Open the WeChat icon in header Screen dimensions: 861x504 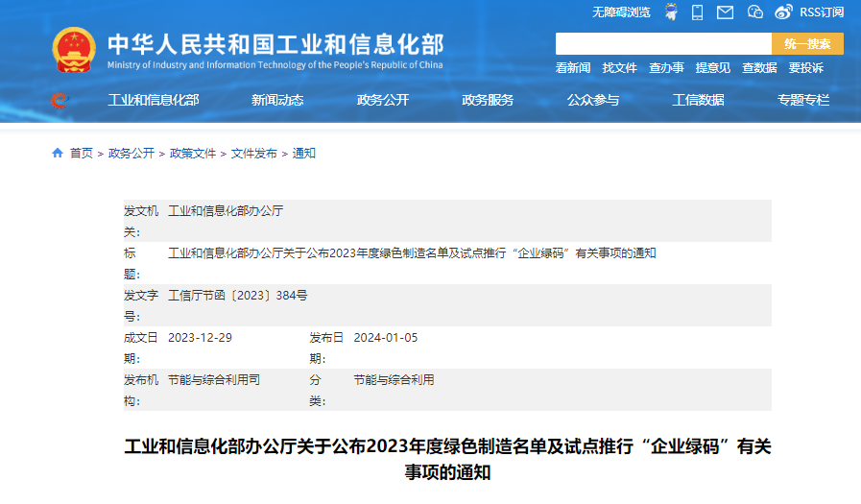[x=754, y=12]
